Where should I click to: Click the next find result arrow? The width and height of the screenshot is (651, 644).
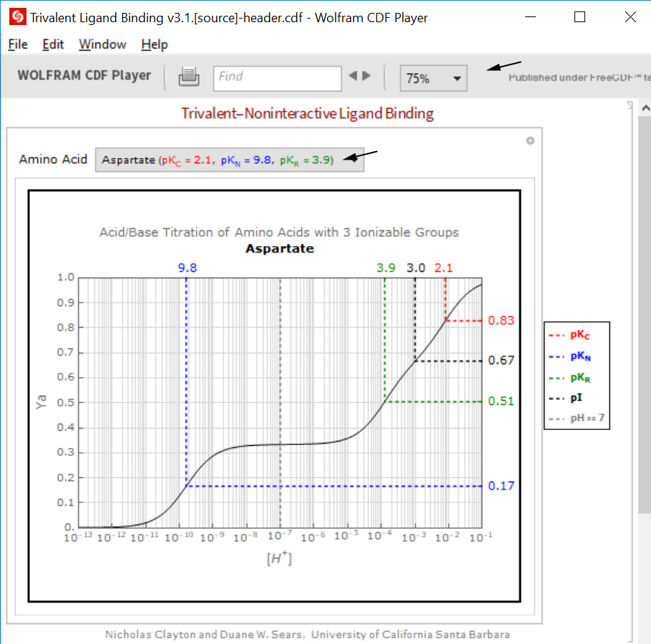(365, 76)
